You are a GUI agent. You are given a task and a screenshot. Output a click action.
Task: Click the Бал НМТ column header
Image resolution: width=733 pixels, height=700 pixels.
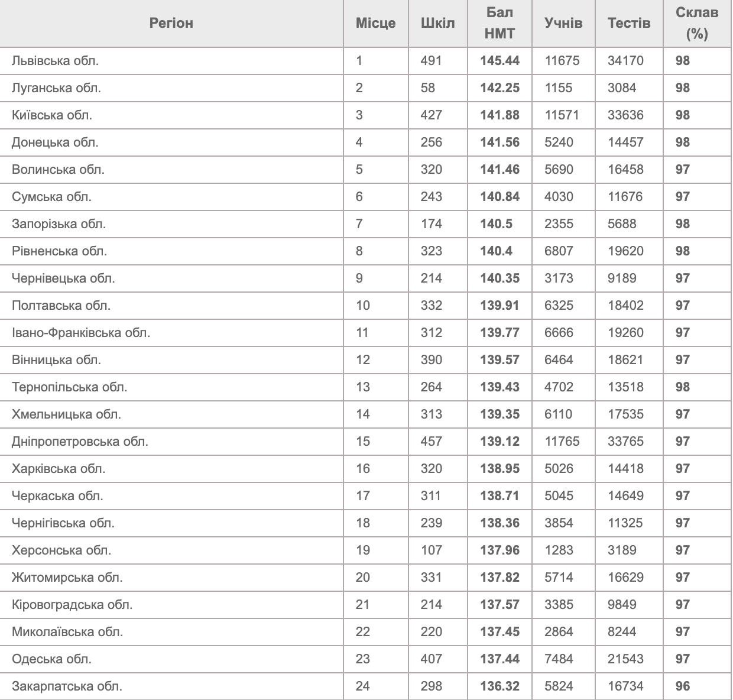click(x=500, y=23)
